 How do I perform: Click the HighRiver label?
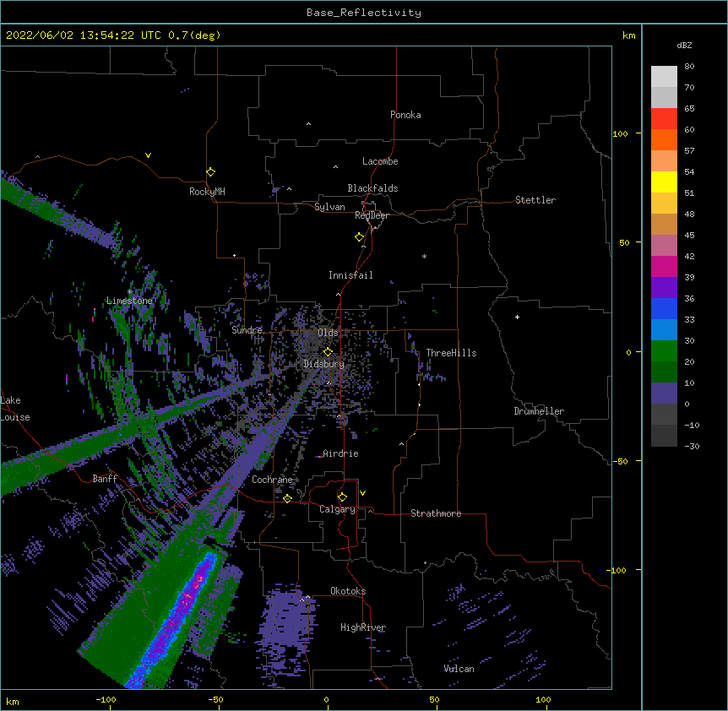(x=363, y=627)
